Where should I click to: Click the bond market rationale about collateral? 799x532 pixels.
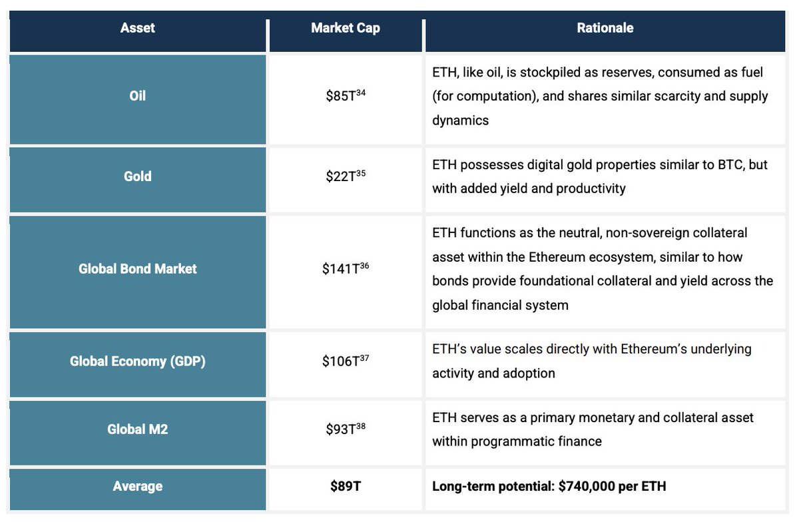click(603, 269)
